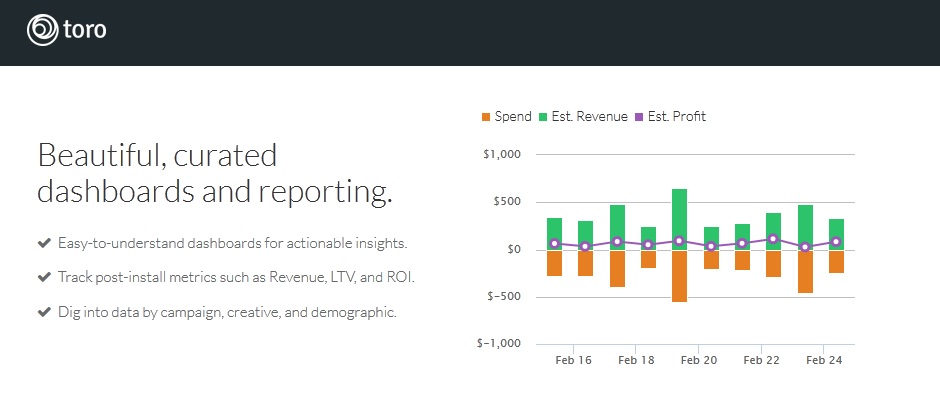Click the $-1,000 y-axis label

[x=499, y=343]
